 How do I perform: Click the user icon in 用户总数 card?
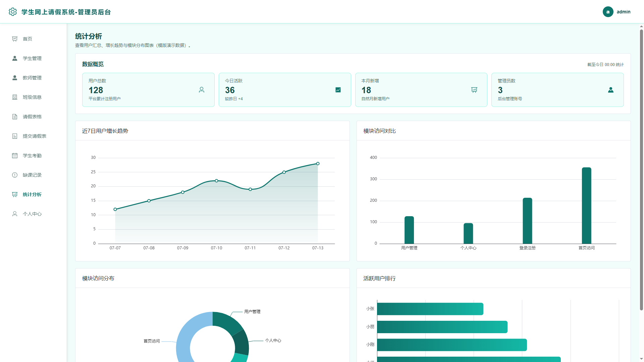click(202, 90)
